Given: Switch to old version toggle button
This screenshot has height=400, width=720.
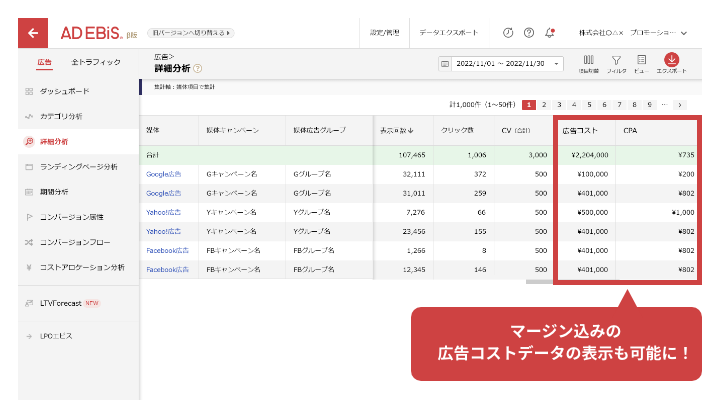Looking at the screenshot, I should pyautogui.click(x=191, y=33).
